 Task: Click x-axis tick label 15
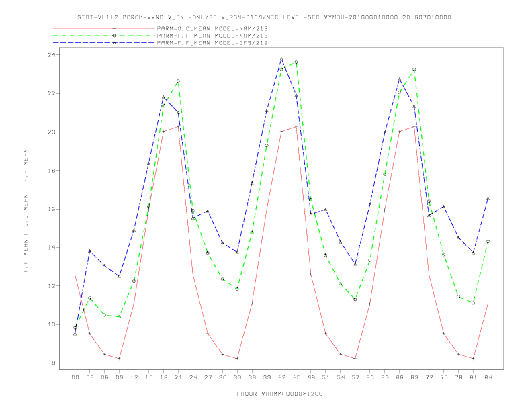[x=148, y=377]
